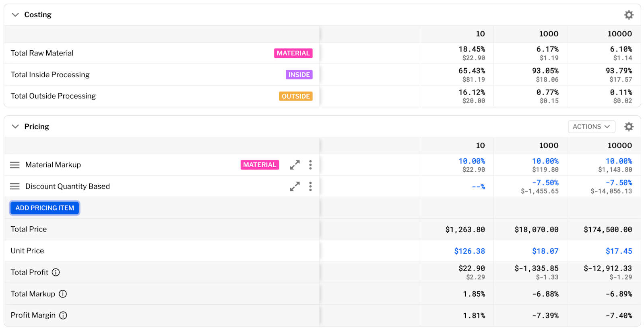Viewport: 644px width, 330px height.
Task: Edit the -7.50% discount for quantity 1000
Action: [545, 183]
